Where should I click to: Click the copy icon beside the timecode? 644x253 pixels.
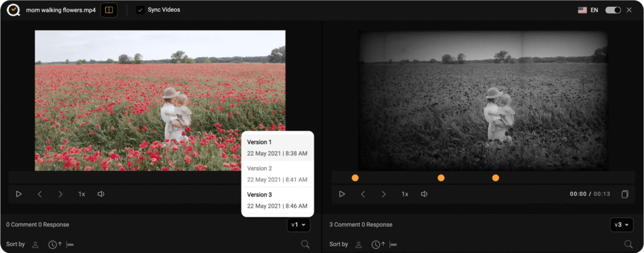[x=625, y=194]
